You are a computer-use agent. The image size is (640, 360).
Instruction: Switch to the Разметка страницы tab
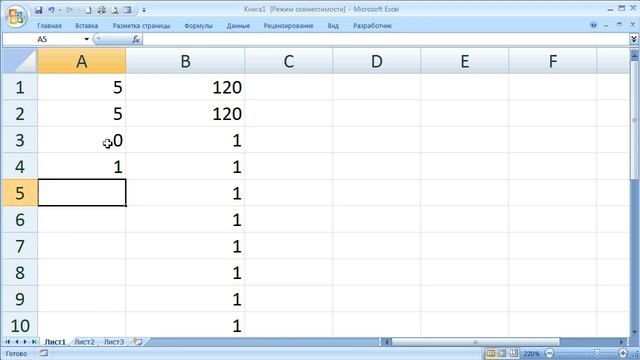pyautogui.click(x=141, y=26)
